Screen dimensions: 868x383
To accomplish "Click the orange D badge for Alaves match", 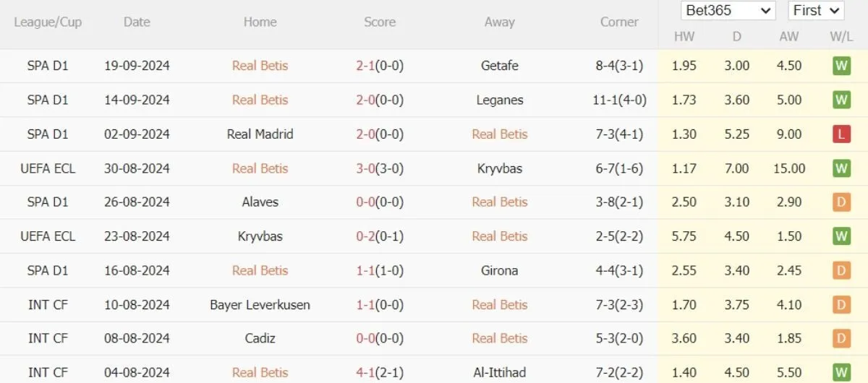I will pos(841,202).
